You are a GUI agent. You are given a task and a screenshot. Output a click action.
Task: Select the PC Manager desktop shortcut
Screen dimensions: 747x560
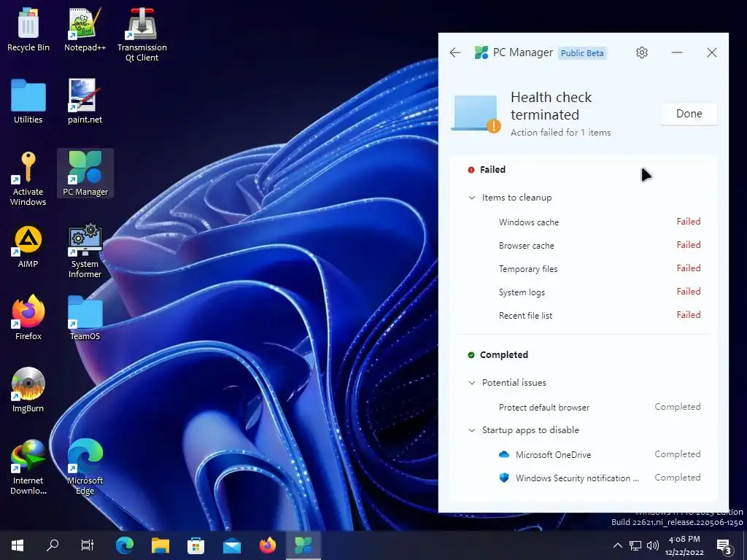click(x=85, y=174)
